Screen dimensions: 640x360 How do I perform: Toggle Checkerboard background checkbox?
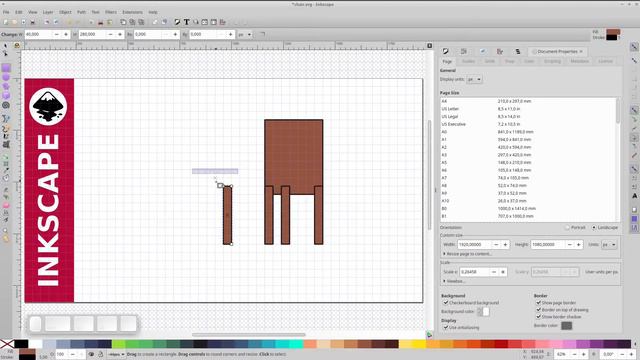446,303
